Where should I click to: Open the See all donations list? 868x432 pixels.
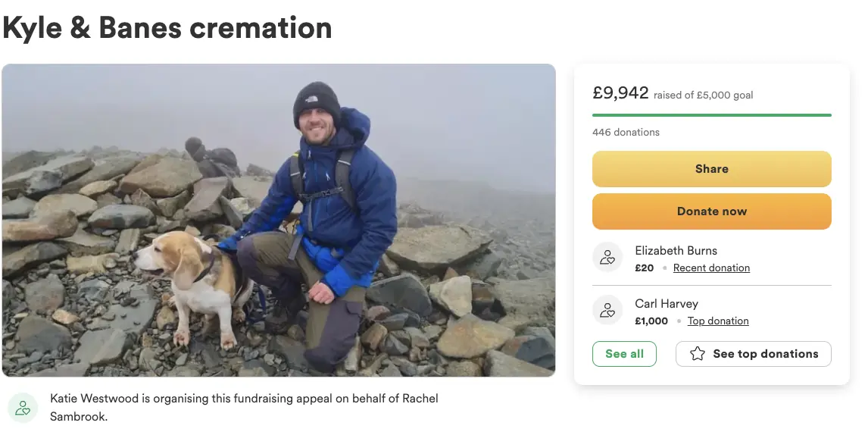624,354
